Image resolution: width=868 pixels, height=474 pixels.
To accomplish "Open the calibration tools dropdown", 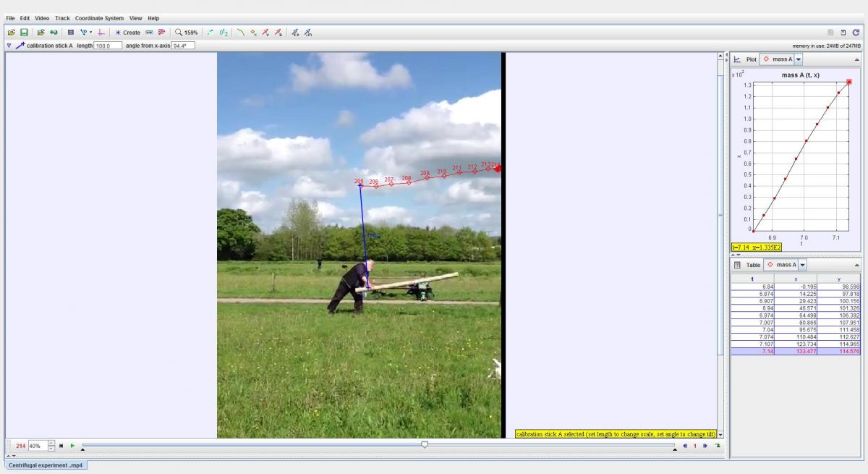I will (86, 33).
